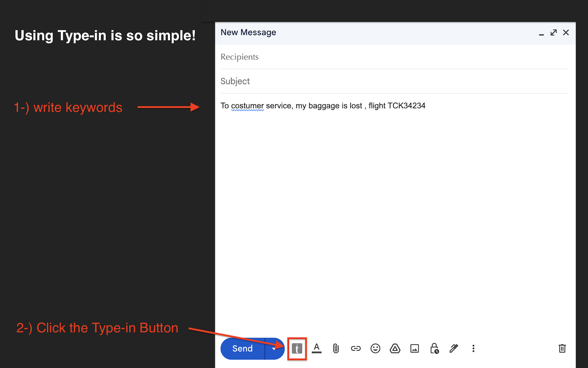Select the misspelled word costumer
Viewport: 588px width, 368px height.
248,105
